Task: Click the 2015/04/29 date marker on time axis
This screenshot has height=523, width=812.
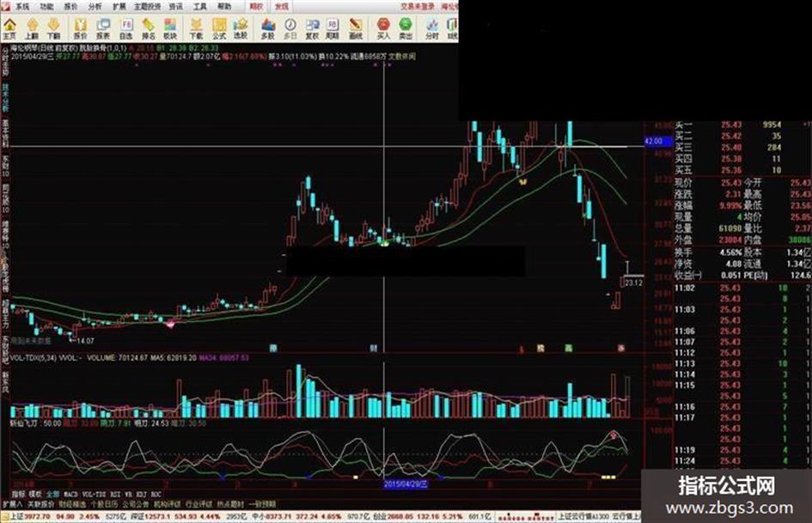Action: [406, 484]
